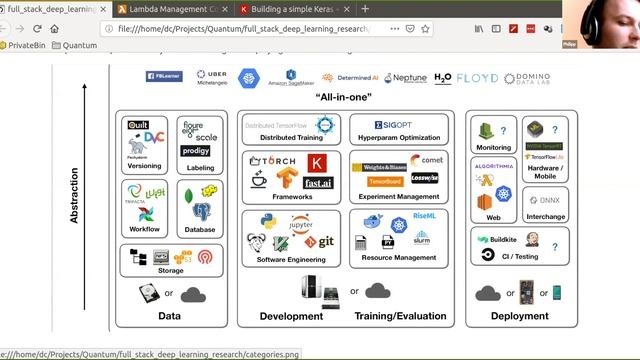Click the Neptune logo
The width and height of the screenshot is (640, 360).
click(x=405, y=78)
